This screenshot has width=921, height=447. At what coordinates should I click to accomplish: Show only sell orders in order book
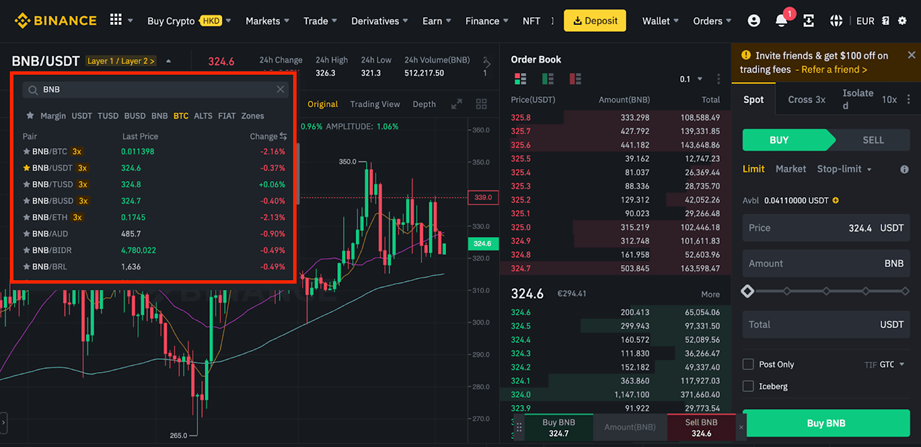click(575, 79)
